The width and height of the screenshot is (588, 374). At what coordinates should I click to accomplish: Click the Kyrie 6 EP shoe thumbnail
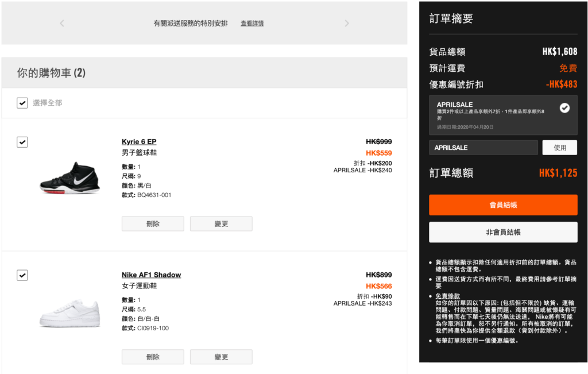[70, 178]
